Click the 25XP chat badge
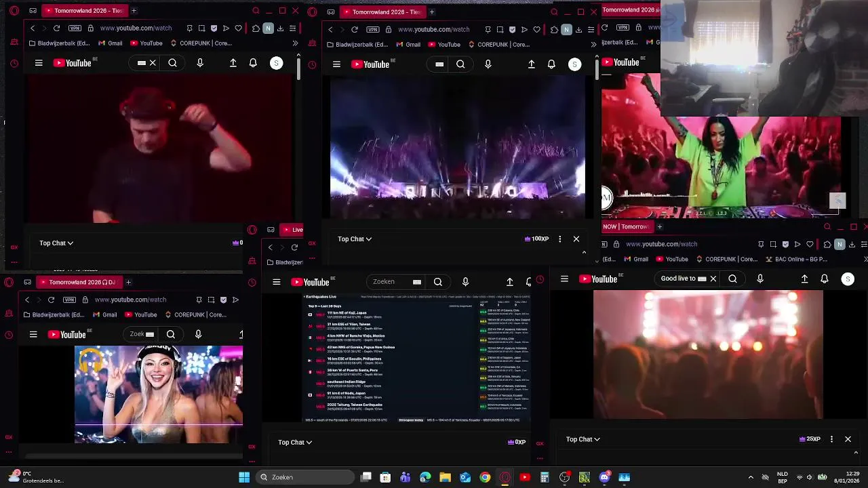The width and height of the screenshot is (868, 488). pos(810,439)
